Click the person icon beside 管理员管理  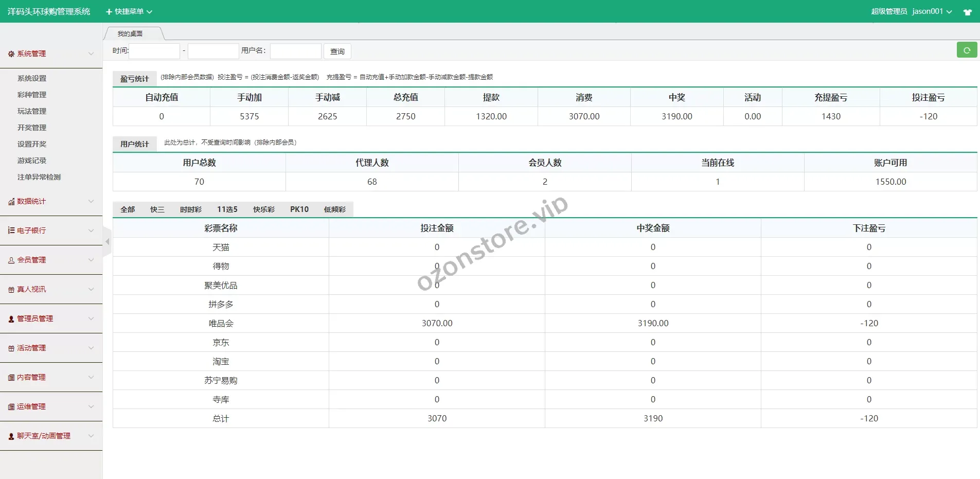(x=11, y=319)
